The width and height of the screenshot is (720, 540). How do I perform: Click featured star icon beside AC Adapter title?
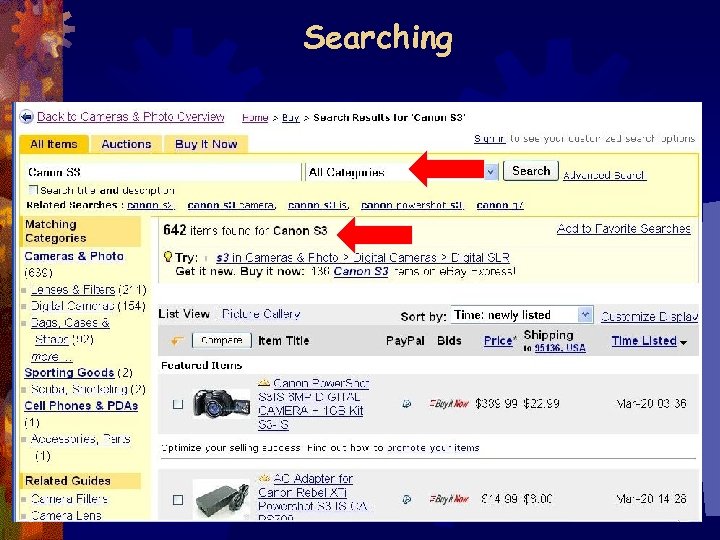point(264,478)
